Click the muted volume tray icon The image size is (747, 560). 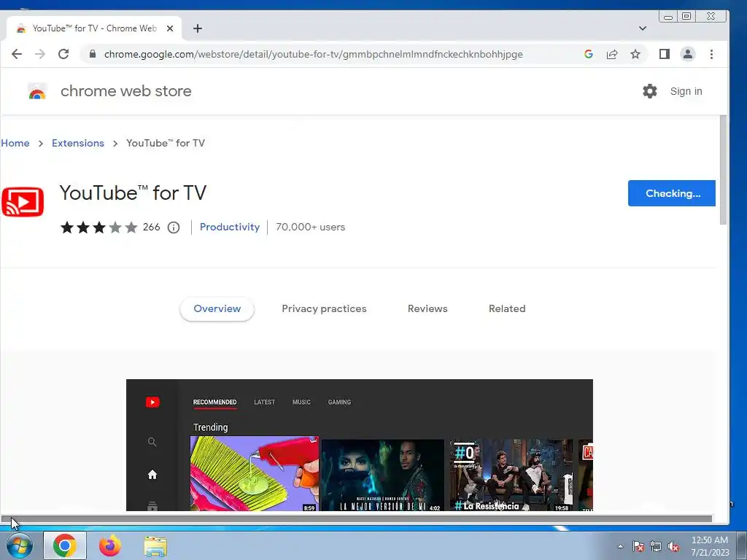(673, 547)
